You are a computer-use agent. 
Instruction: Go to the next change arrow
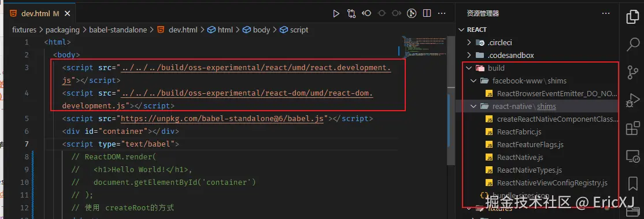[x=397, y=13]
